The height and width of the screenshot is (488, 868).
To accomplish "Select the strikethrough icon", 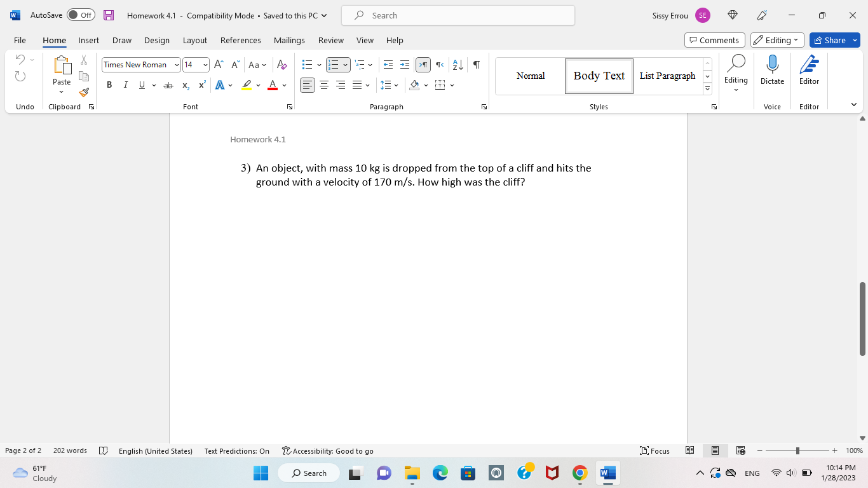I will 168,85.
